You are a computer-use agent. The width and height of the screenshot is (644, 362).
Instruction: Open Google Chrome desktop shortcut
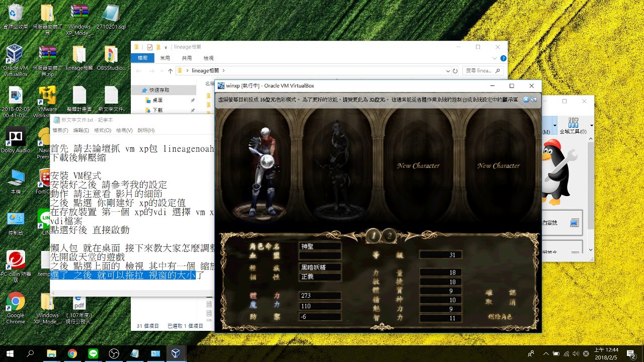pyautogui.click(x=16, y=308)
